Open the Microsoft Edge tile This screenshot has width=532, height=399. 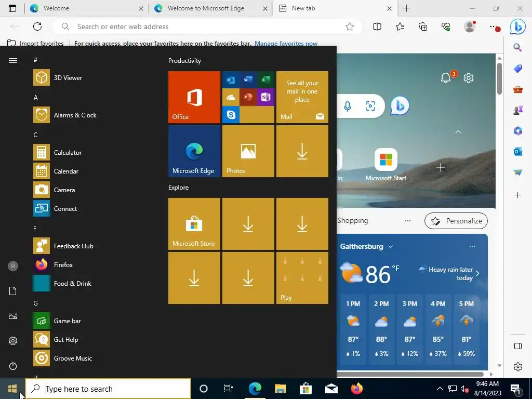194,151
